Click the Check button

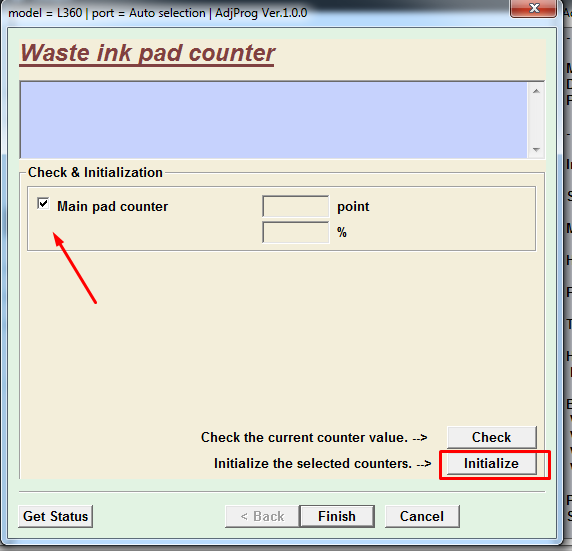click(x=492, y=437)
